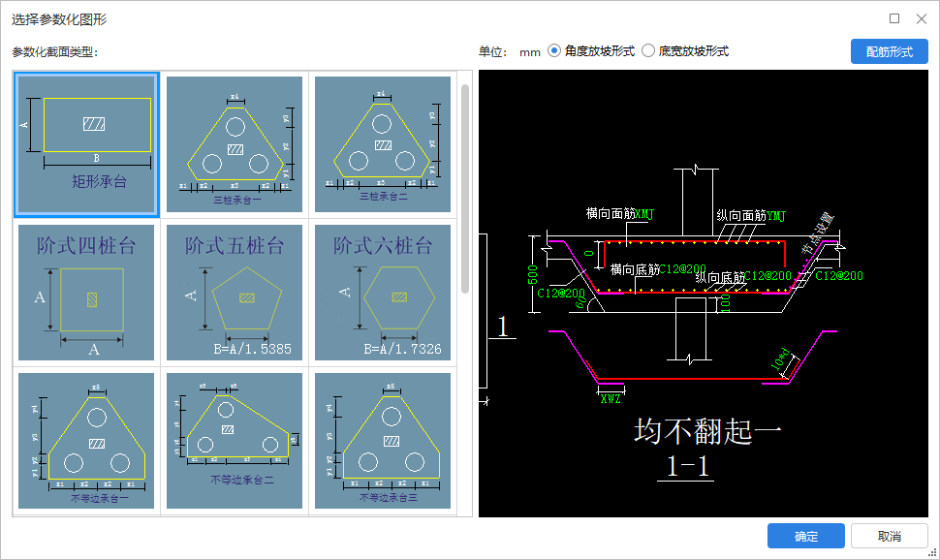Close the 选择参数化图形 dialog

(x=922, y=18)
